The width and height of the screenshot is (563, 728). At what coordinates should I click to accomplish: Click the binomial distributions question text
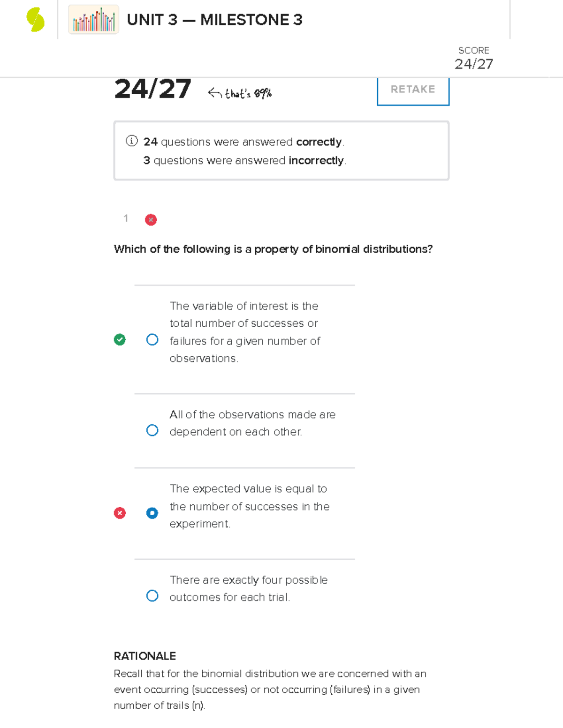pyautogui.click(x=274, y=249)
